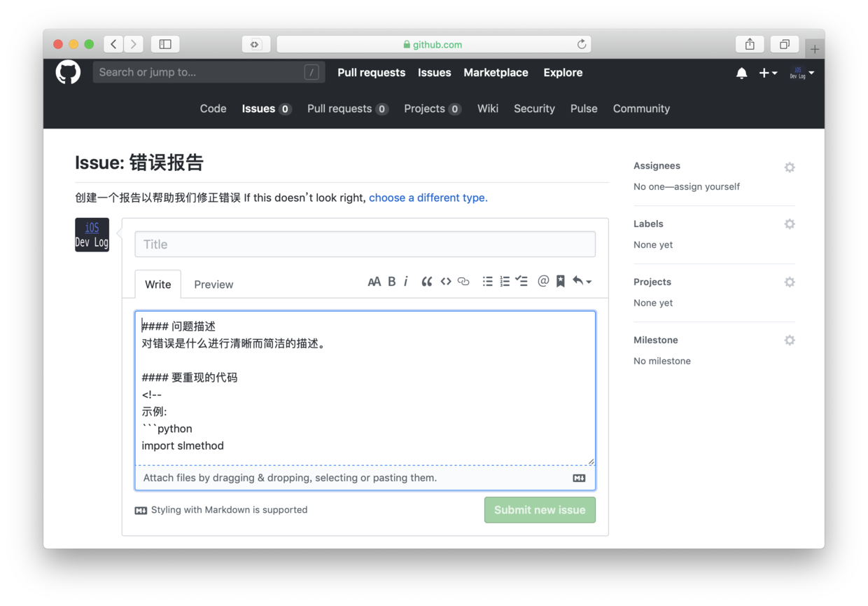
Task: Click the Projects gear icon
Action: click(x=790, y=282)
